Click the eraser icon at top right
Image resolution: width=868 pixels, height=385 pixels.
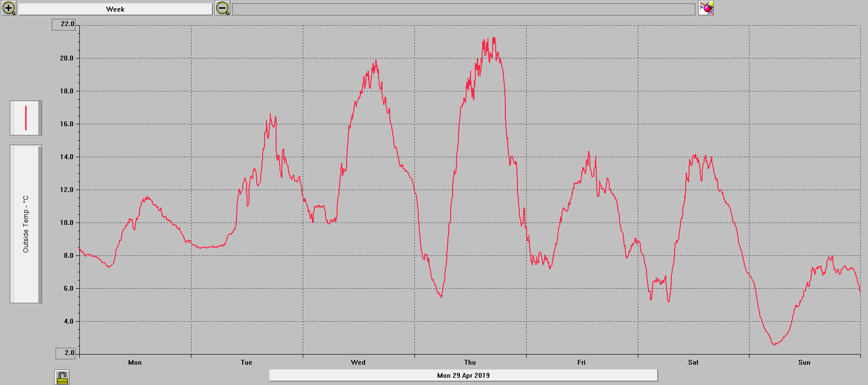click(706, 8)
